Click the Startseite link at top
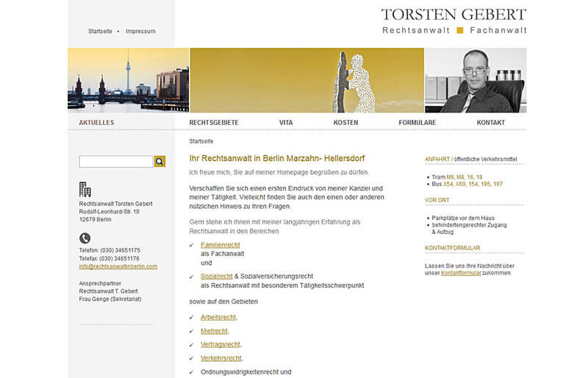This screenshot has height=378, width=588. [x=100, y=32]
